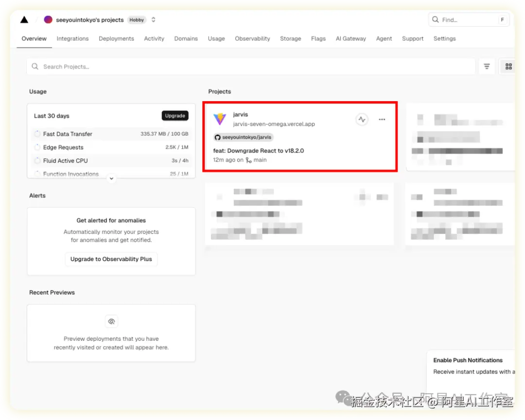The height and width of the screenshot is (420, 525).
Task: Click Fluid Active CPU progress circle
Action: coord(37,161)
